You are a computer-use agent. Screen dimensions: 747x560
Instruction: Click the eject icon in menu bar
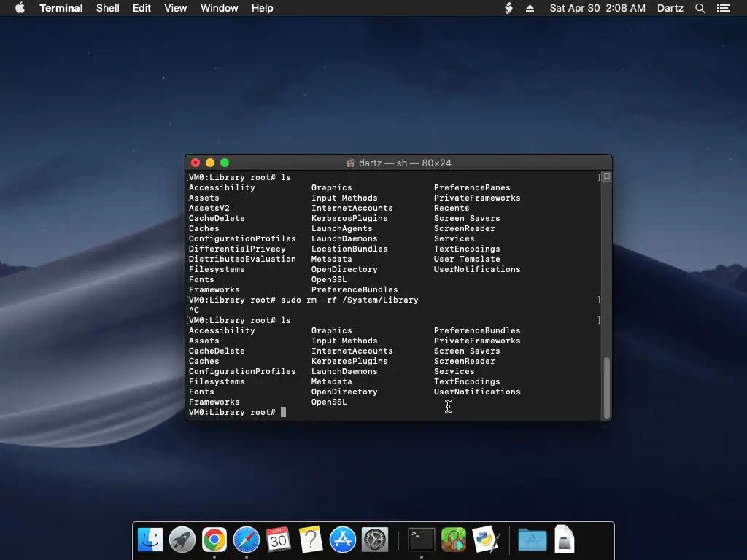pyautogui.click(x=530, y=8)
